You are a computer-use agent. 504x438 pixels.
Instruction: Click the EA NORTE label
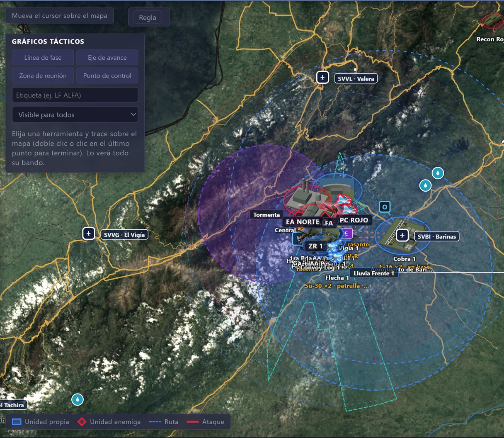click(x=303, y=222)
